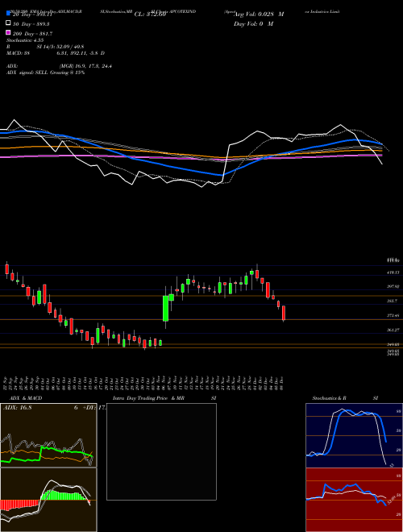Screen dimensions: 403x532
Task: Click the CL: 372.60 closing price text
Action: [x=150, y=15]
